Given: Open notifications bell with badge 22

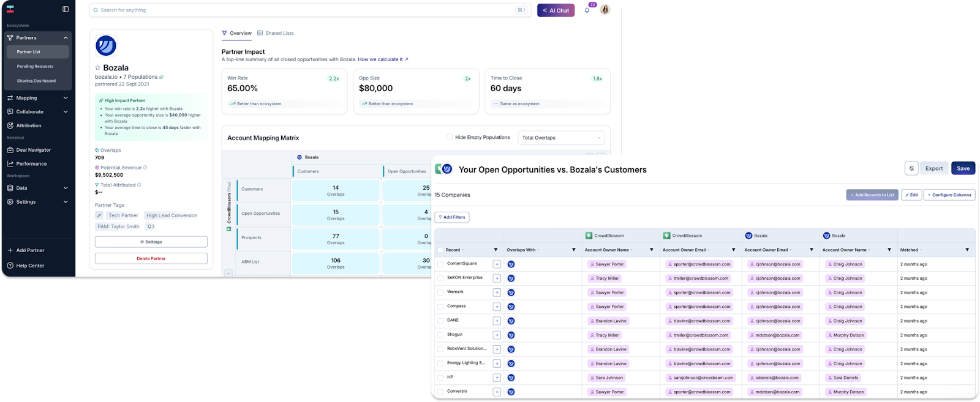Looking at the screenshot, I should (x=587, y=10).
